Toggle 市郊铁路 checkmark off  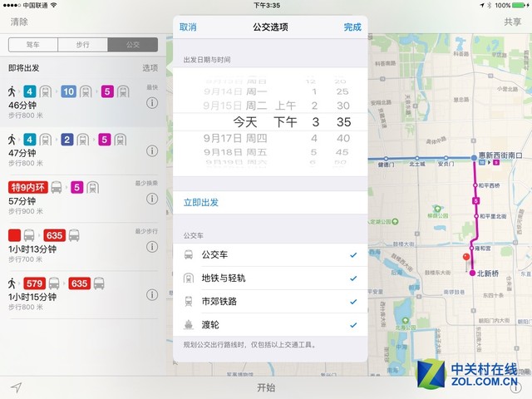[353, 301]
